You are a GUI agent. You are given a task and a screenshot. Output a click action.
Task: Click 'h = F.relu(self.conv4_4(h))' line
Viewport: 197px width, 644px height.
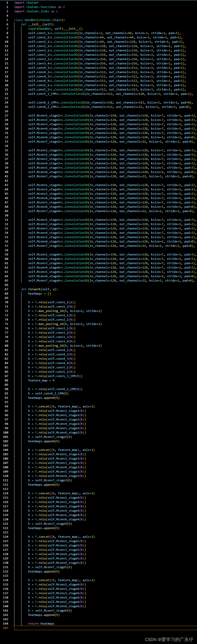(x=52, y=363)
